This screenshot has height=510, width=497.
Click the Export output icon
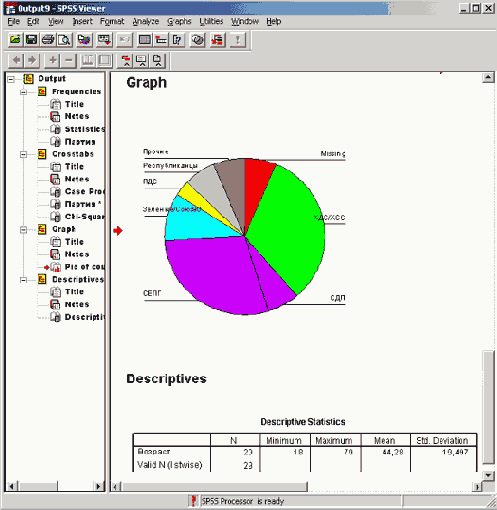coord(84,40)
